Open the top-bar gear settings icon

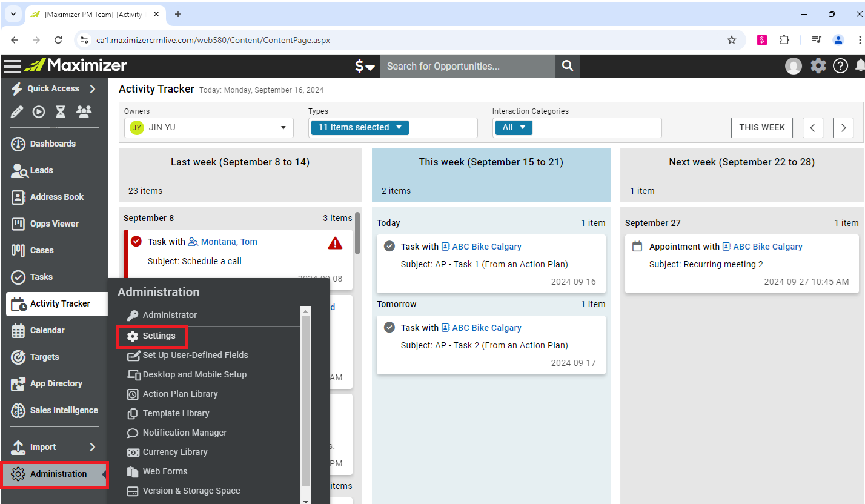[818, 66]
